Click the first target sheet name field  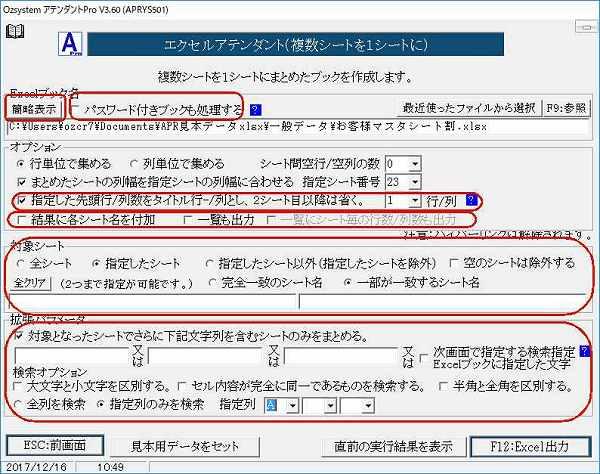tap(153, 301)
